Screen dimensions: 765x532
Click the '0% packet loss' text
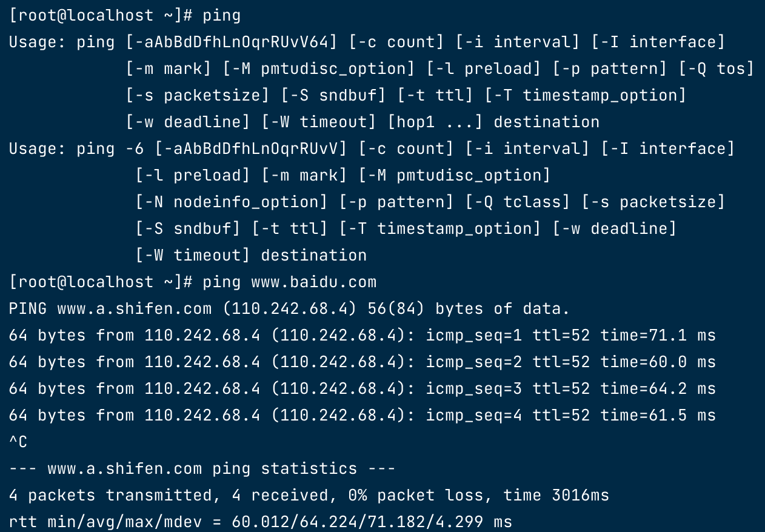coord(416,496)
